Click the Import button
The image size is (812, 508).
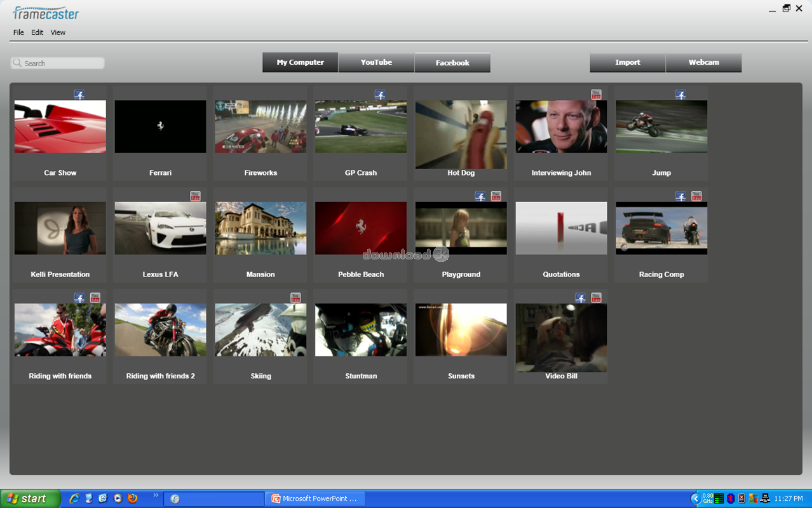pyautogui.click(x=628, y=62)
